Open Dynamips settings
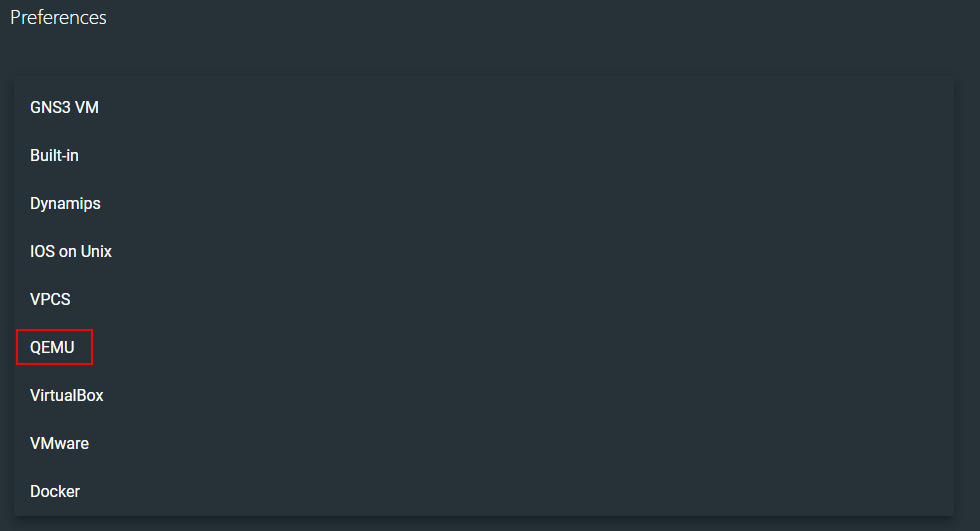980x531 pixels. click(x=65, y=204)
